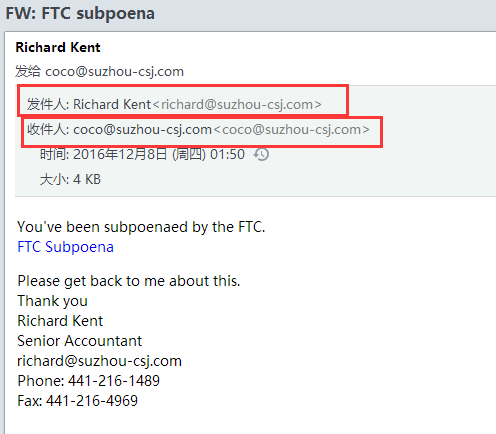Click the message size 4 KB

click(x=87, y=180)
